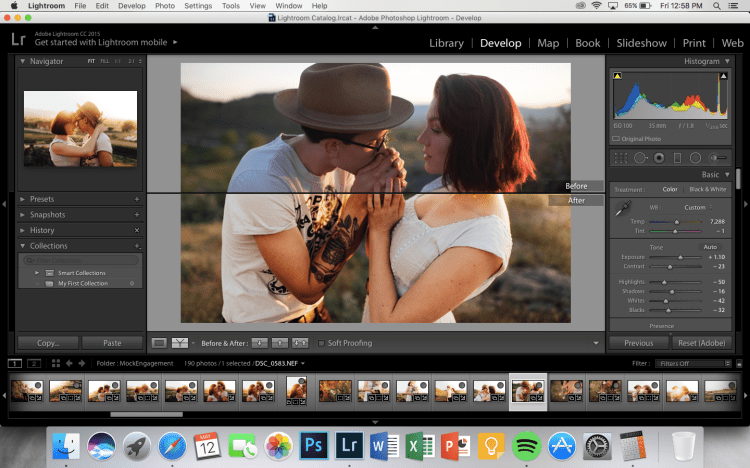
Task: Toggle the Original Photo checkbox
Action: pyautogui.click(x=617, y=137)
